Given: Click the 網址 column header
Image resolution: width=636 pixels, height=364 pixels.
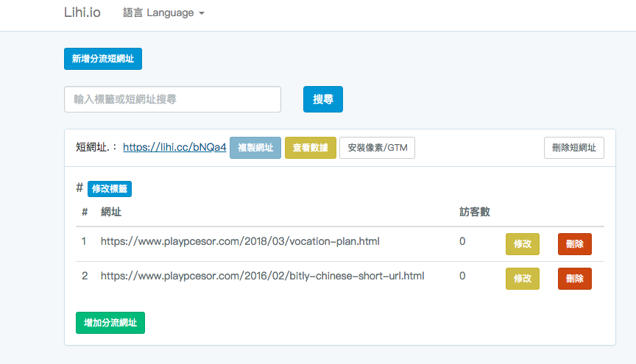Looking at the screenshot, I should pyautogui.click(x=111, y=212).
